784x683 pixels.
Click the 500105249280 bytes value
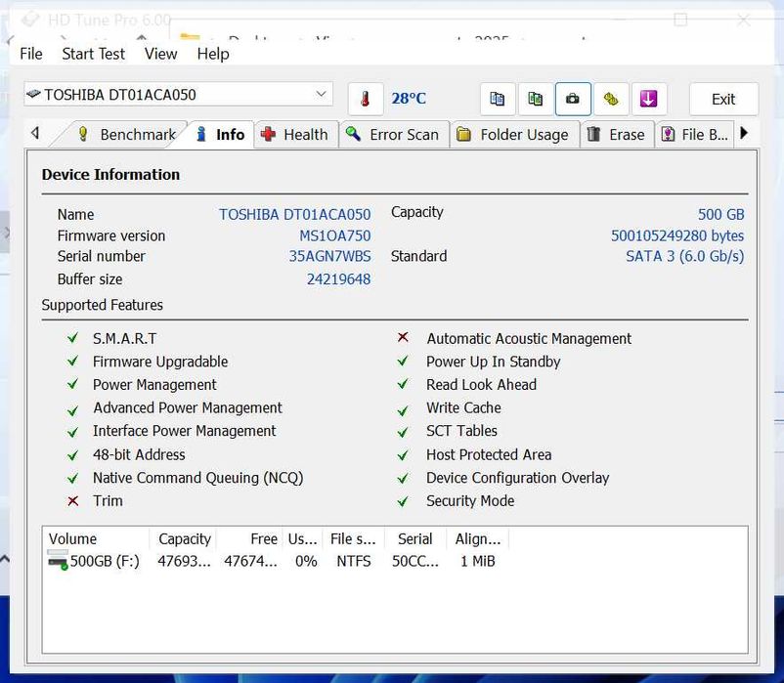[677, 235]
